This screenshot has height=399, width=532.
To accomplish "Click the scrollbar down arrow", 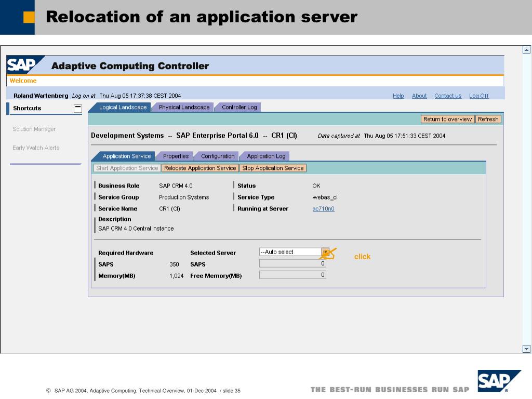I will click(x=526, y=349).
